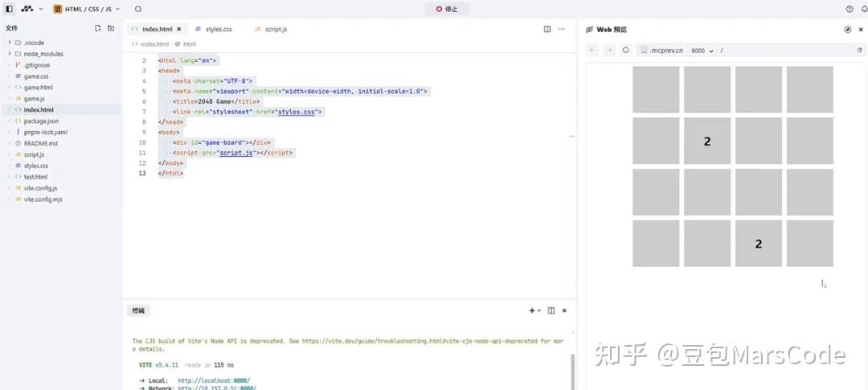Split the editor view
This screenshot has width=868, height=390.
point(547,29)
